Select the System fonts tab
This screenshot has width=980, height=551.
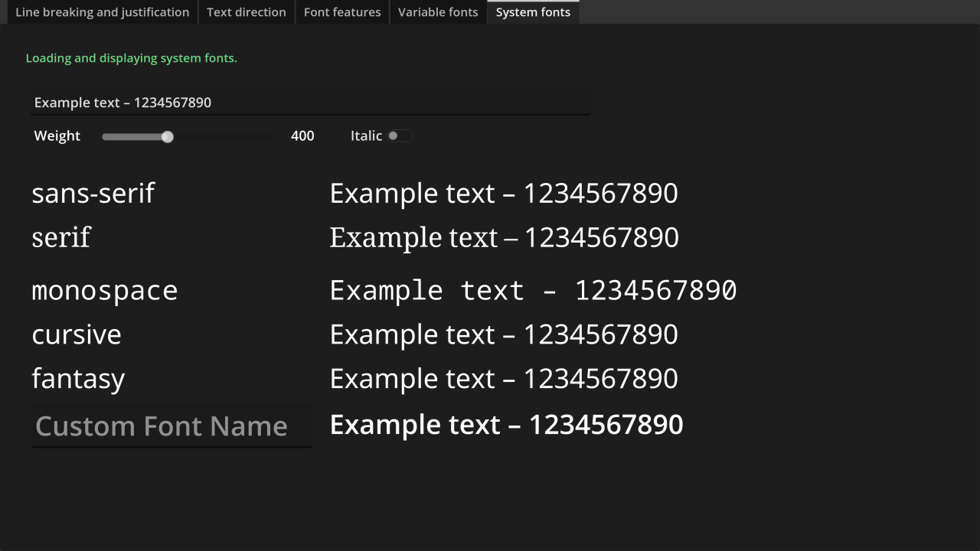click(x=533, y=11)
